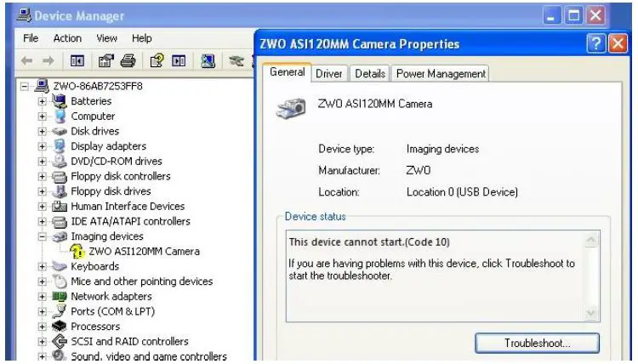638x364 pixels.
Task: Click Device status scroll up arrow
Action: (x=591, y=240)
